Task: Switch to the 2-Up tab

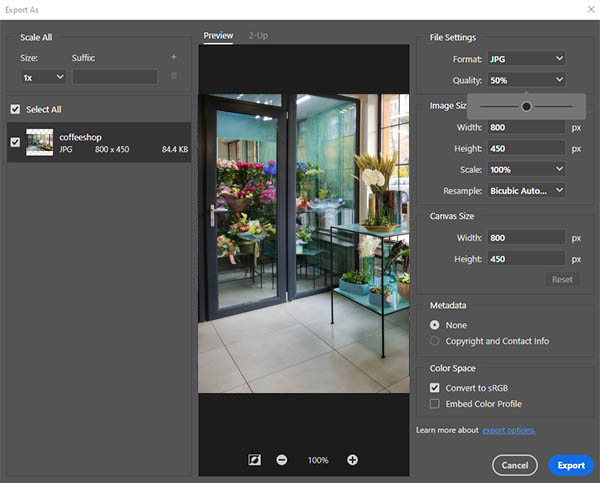Action: pos(257,36)
